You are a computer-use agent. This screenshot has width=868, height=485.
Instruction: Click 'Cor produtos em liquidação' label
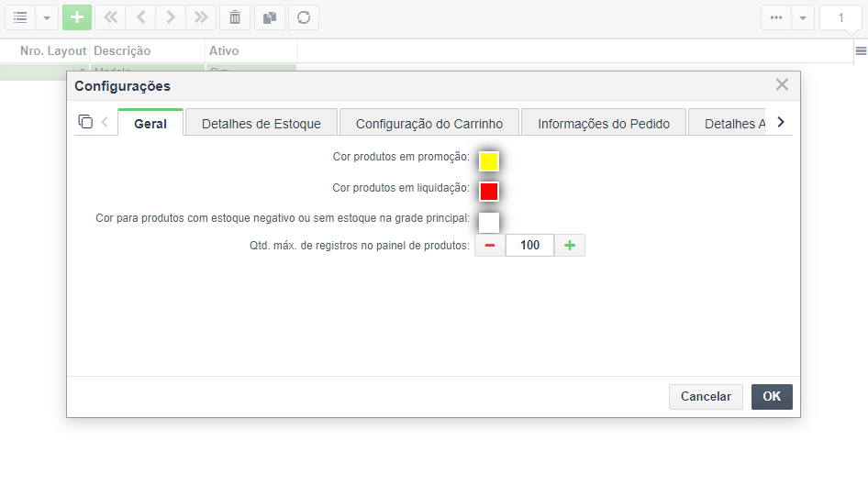(x=401, y=188)
